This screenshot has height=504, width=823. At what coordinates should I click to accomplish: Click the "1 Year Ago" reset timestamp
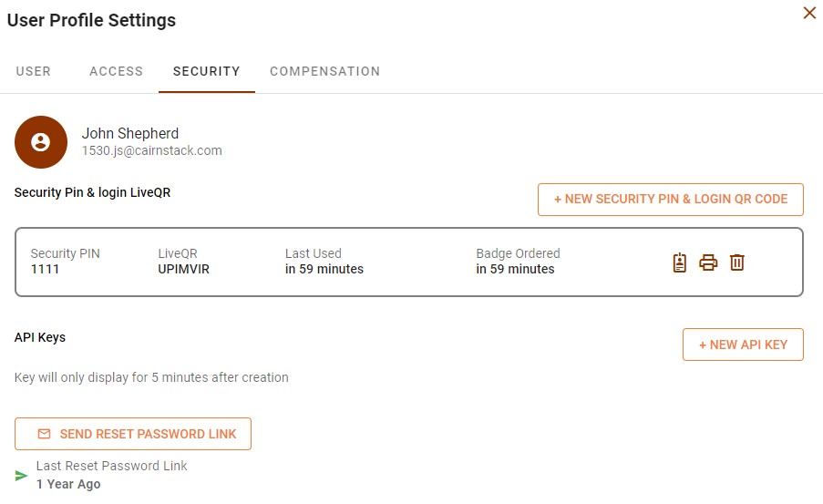[x=68, y=484]
